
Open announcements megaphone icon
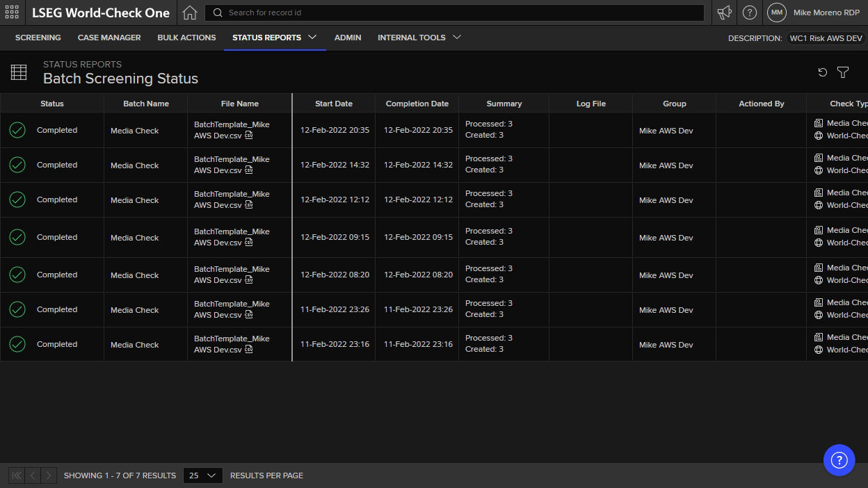coord(725,13)
